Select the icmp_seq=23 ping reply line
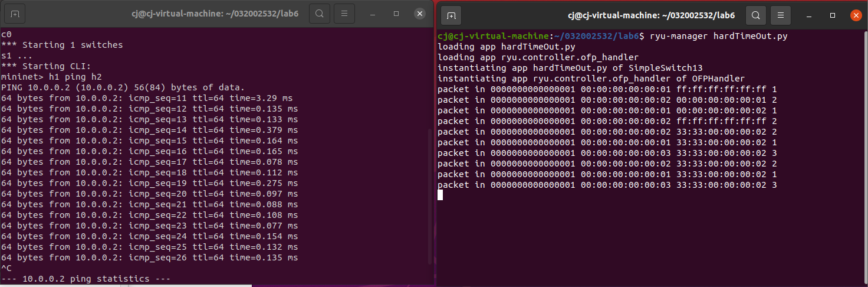The height and width of the screenshot is (287, 868). point(150,226)
